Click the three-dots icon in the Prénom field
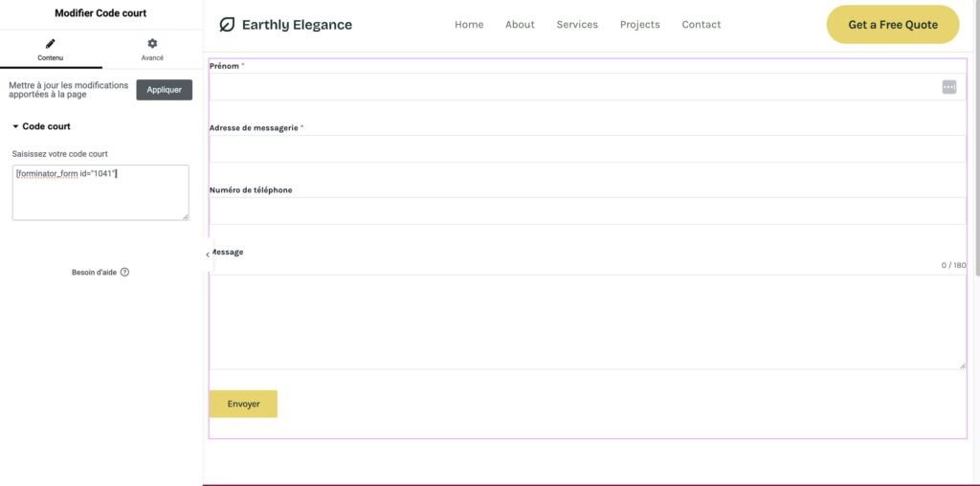Image resolution: width=980 pixels, height=486 pixels. pyautogui.click(x=948, y=87)
